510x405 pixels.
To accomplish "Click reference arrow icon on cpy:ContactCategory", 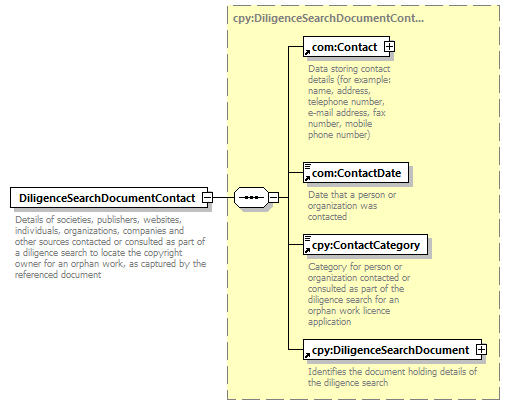I will point(307,251).
